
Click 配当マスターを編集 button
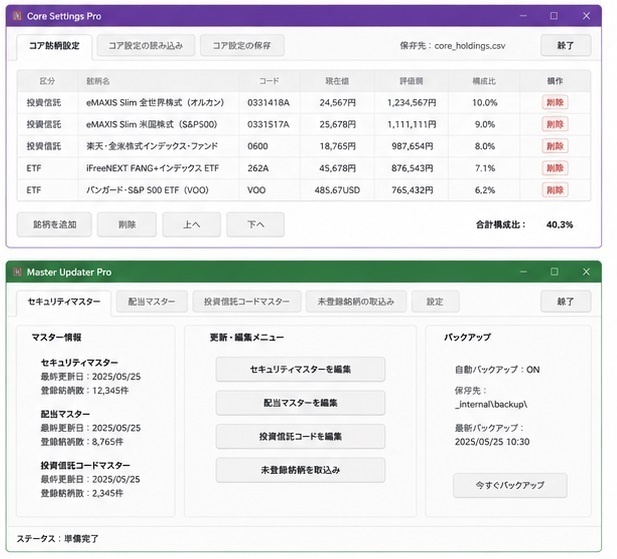(300, 403)
